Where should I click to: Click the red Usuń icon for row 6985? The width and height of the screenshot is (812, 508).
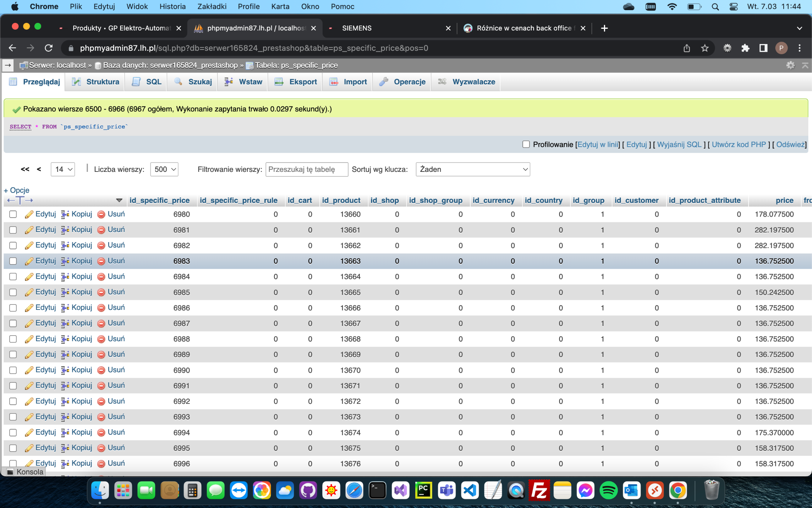pos(101,293)
